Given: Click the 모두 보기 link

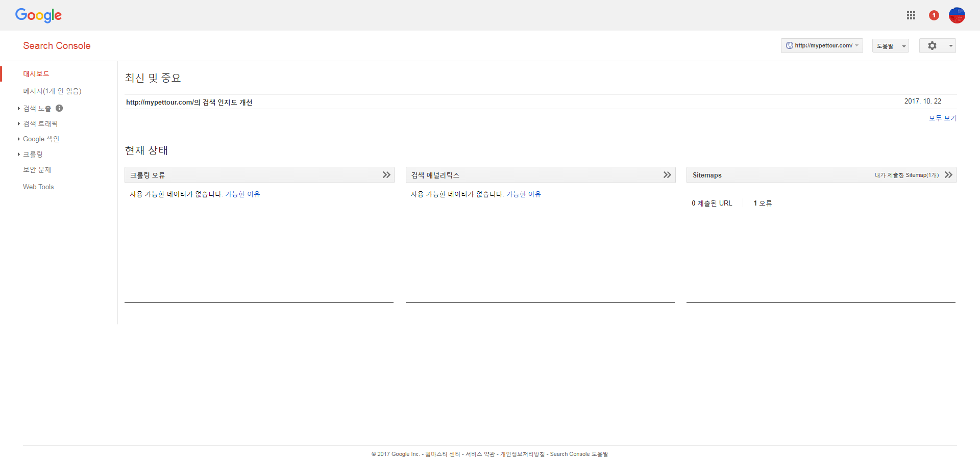Looking at the screenshot, I should [942, 118].
